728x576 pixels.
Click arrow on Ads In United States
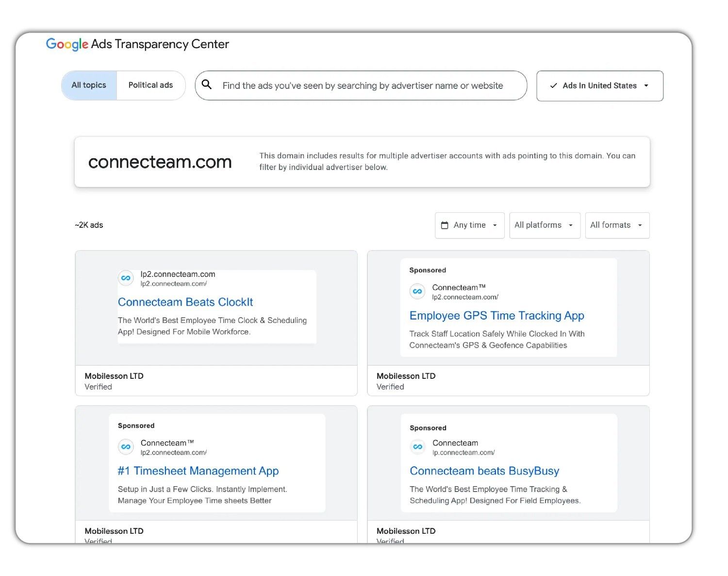click(x=646, y=85)
